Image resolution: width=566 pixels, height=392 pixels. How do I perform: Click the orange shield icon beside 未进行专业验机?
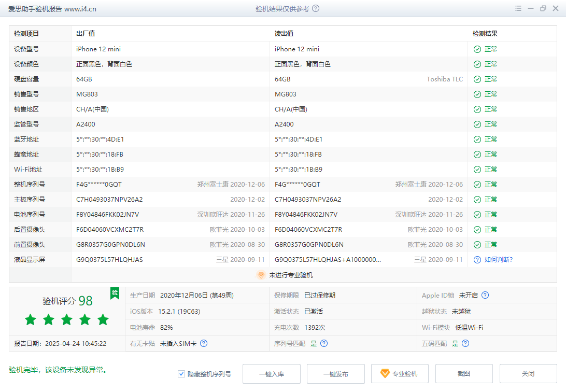(x=261, y=275)
